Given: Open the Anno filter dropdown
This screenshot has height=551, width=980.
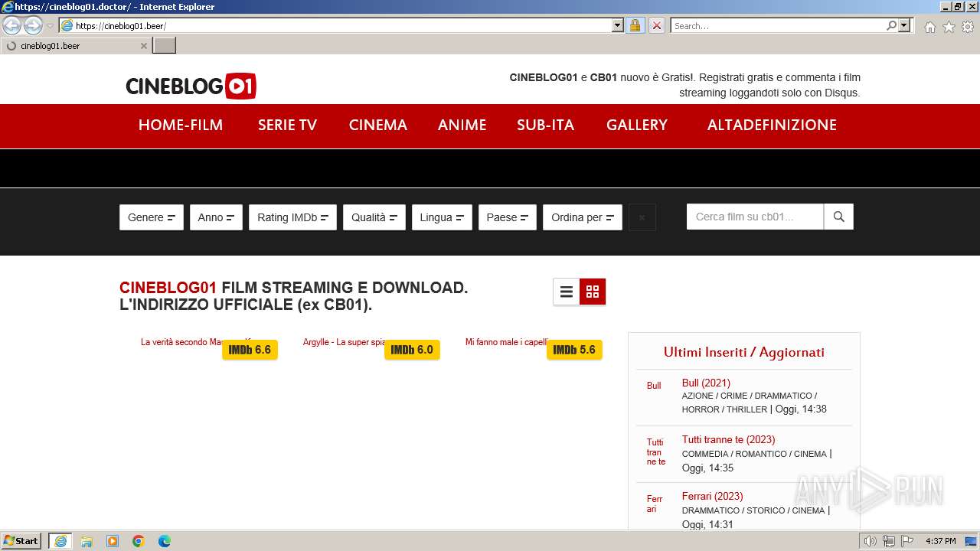Looking at the screenshot, I should [x=216, y=217].
